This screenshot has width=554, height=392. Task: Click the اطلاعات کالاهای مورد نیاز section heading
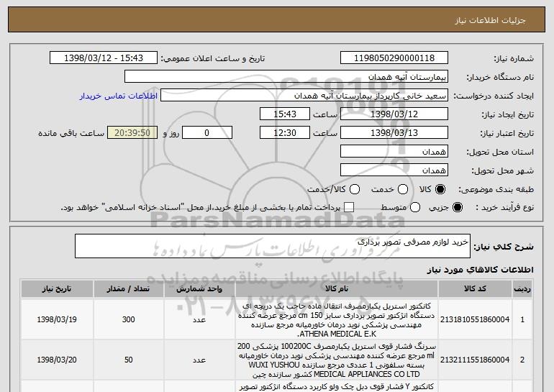tap(480, 270)
